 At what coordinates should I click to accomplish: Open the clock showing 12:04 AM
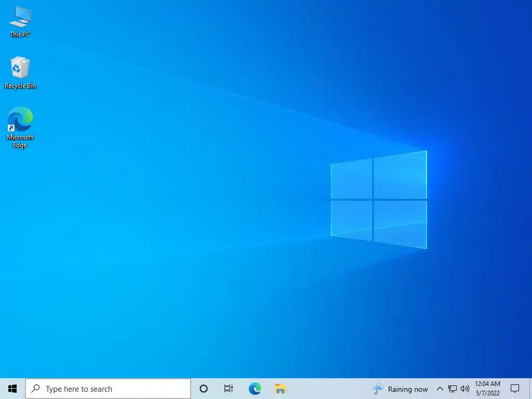point(487,389)
